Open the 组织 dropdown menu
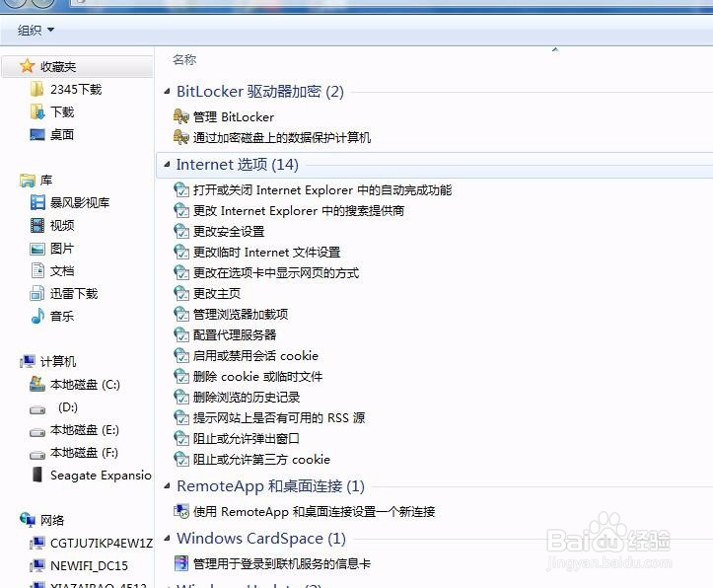The width and height of the screenshot is (713, 588). 36,30
